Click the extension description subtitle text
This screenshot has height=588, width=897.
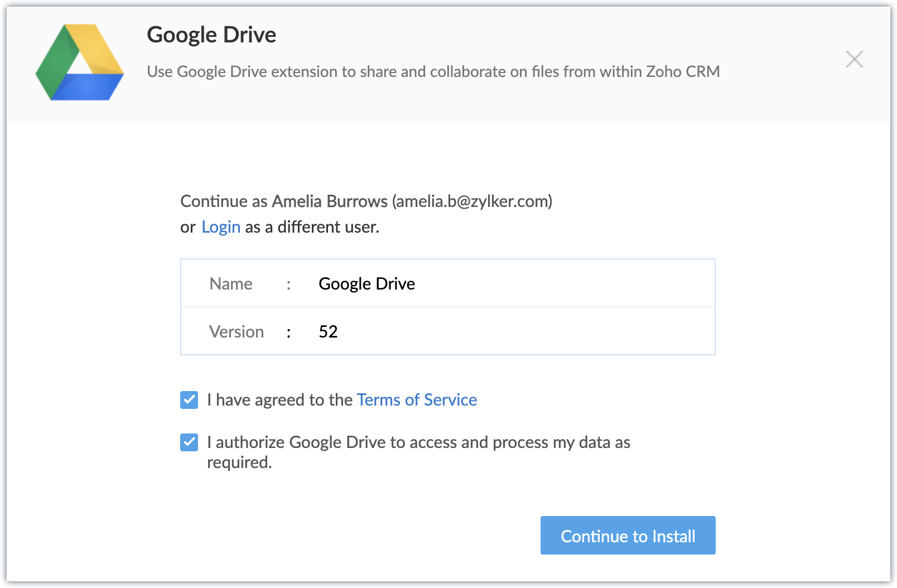[433, 72]
